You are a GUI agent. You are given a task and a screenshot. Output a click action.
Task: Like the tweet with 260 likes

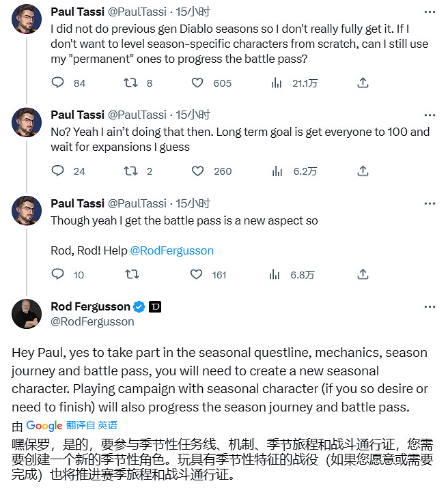click(x=197, y=171)
